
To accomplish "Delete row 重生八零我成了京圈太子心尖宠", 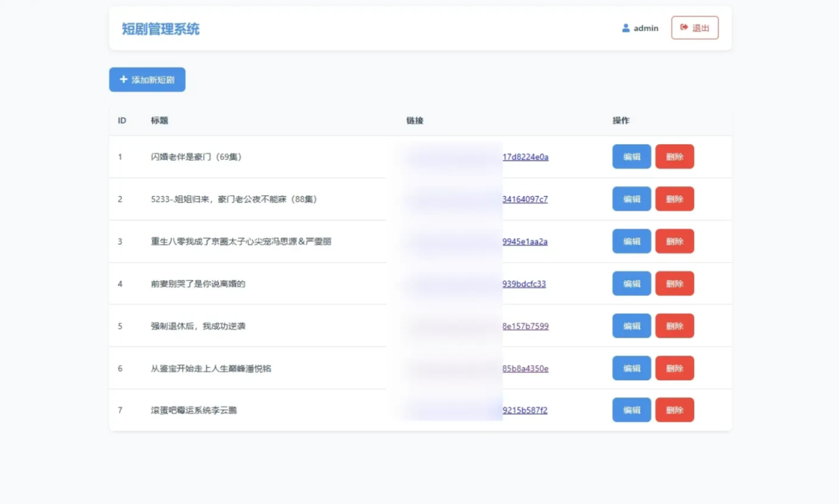I will [674, 241].
